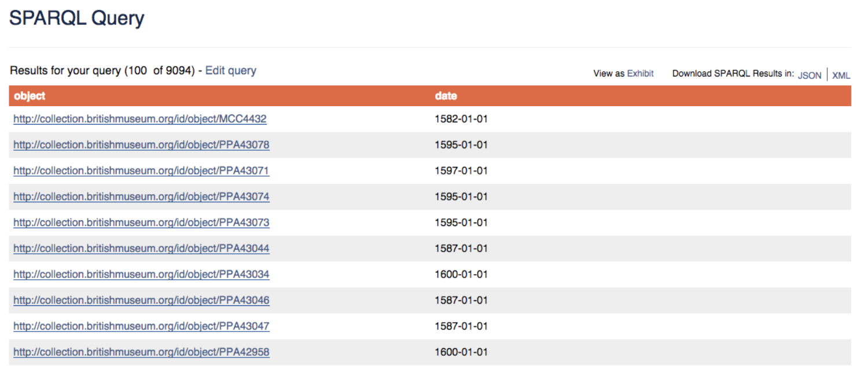
Task: Open object PPA43073 link
Action: 141,223
